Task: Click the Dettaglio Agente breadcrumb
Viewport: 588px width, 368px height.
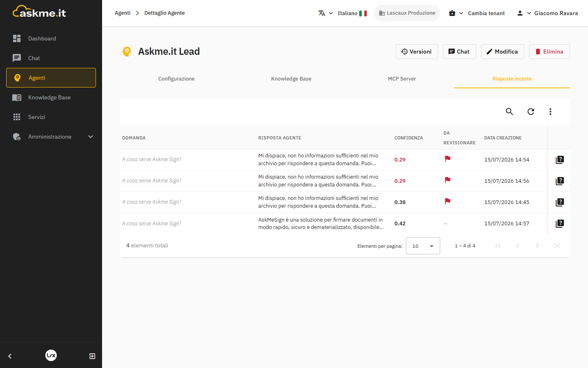Action: (165, 13)
